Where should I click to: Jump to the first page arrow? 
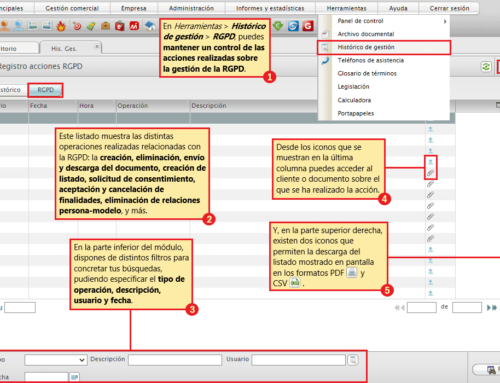click(x=397, y=308)
